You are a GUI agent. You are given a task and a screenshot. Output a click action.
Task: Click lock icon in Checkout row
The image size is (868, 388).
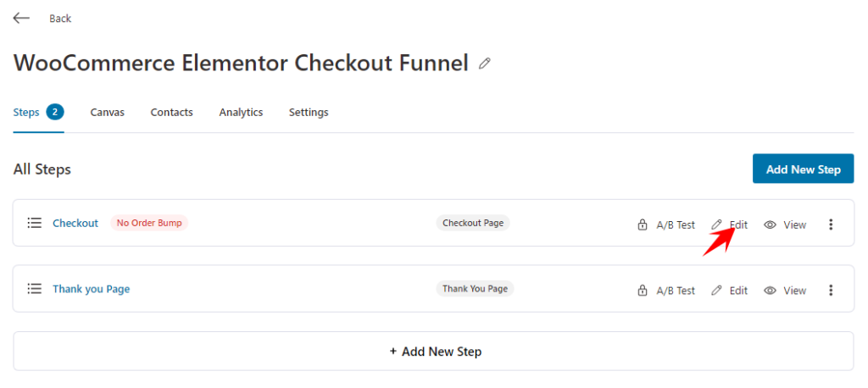[x=643, y=224]
